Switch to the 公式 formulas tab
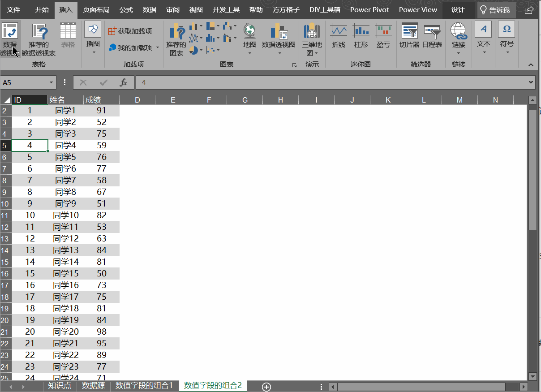 (126, 10)
